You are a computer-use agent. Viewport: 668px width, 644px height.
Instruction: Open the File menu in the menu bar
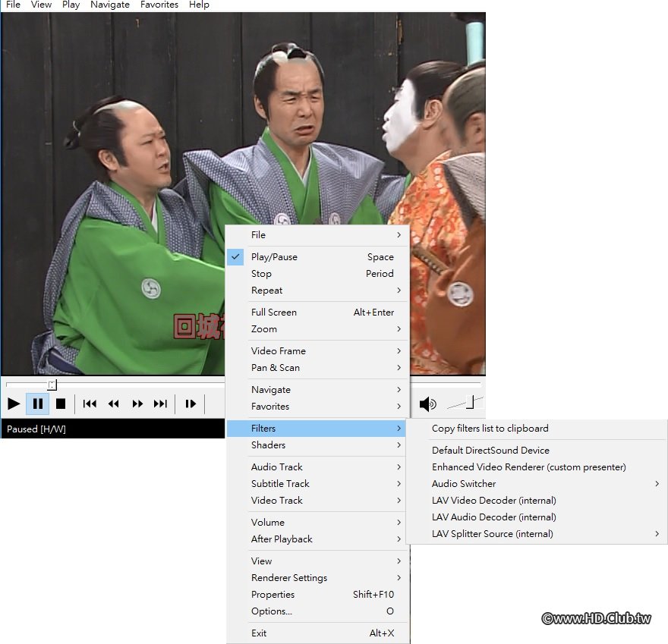[13, 5]
